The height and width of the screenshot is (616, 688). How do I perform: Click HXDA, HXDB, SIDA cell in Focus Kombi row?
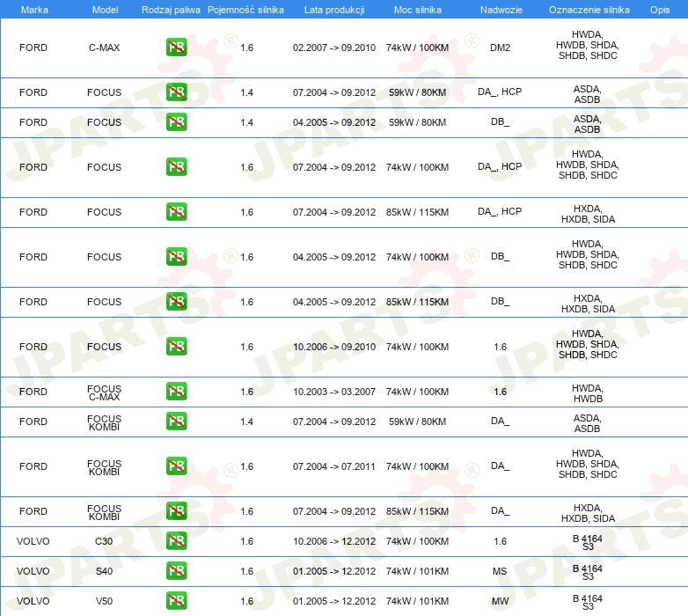(588, 513)
